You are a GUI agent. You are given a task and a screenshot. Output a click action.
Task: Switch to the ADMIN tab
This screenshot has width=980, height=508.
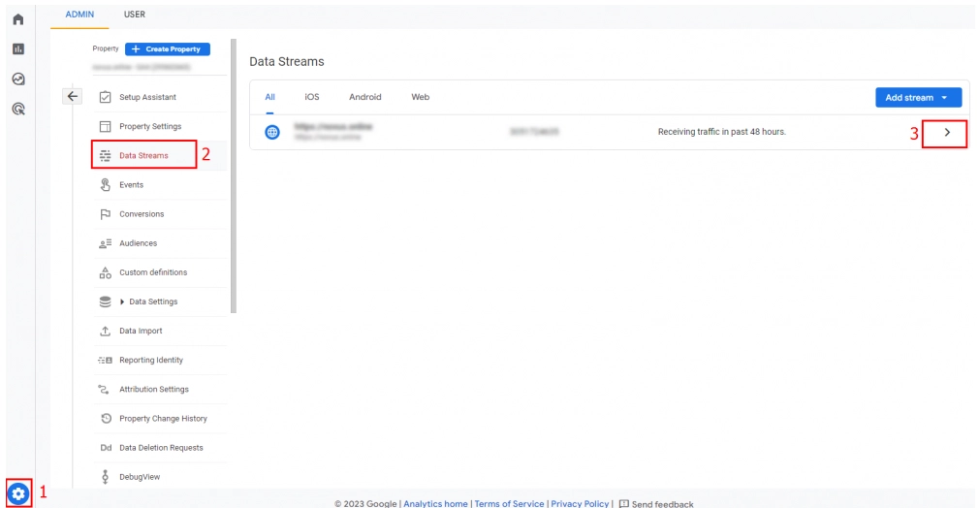point(79,15)
